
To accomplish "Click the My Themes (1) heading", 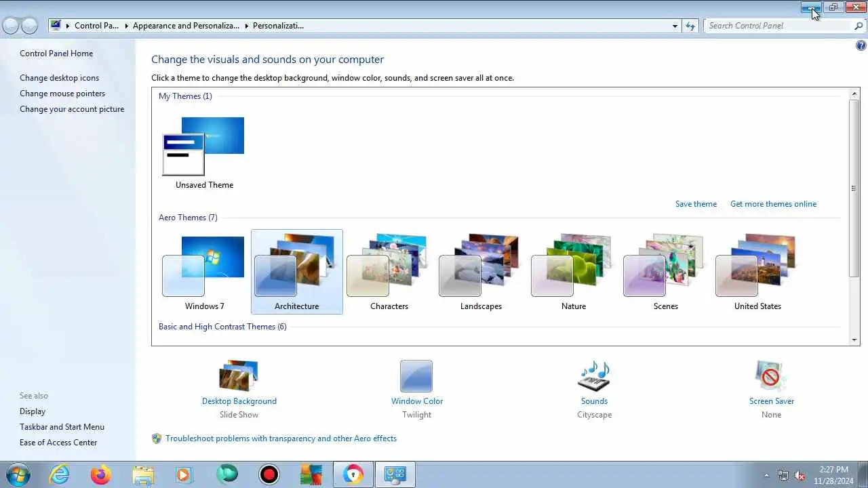I will pos(185,96).
